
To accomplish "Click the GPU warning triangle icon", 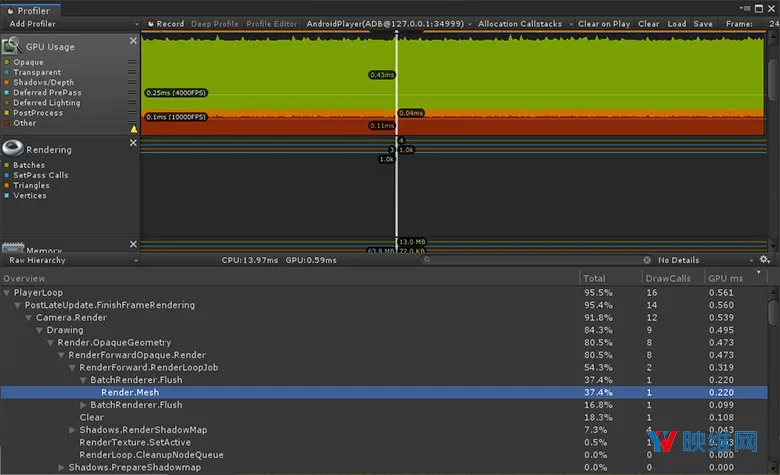I will [x=134, y=129].
